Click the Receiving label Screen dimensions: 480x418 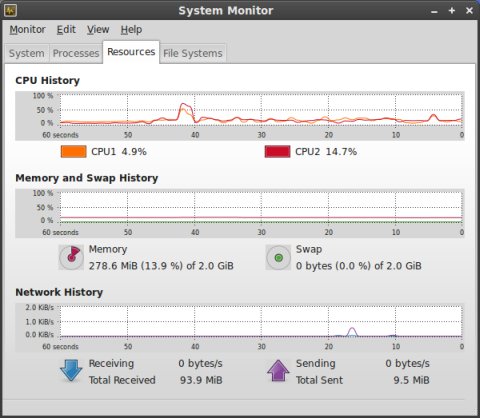[x=111, y=363]
